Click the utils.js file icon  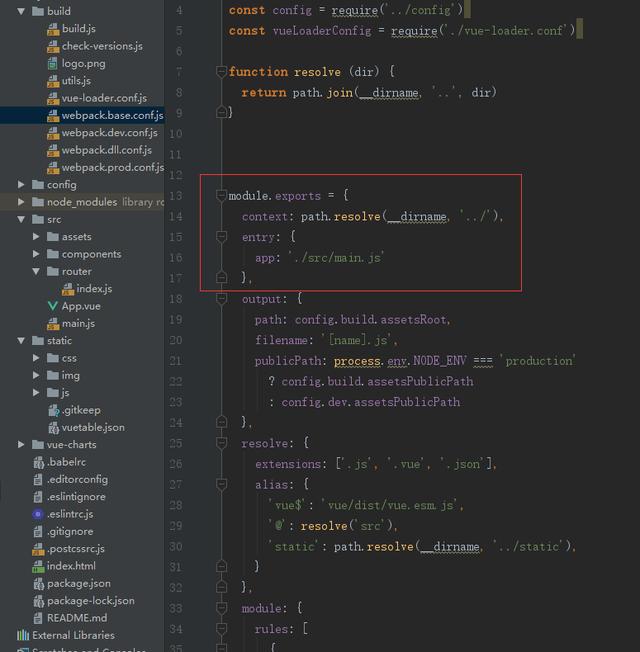coord(53,81)
